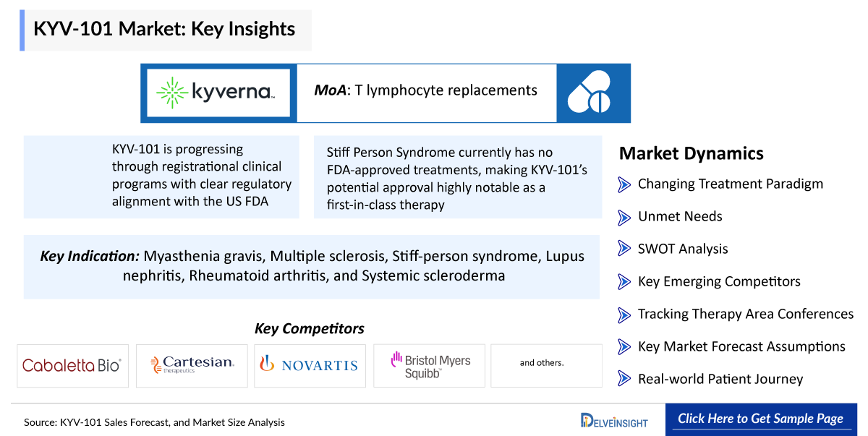Click the KYV-101 Market: Key Insights title

click(166, 30)
